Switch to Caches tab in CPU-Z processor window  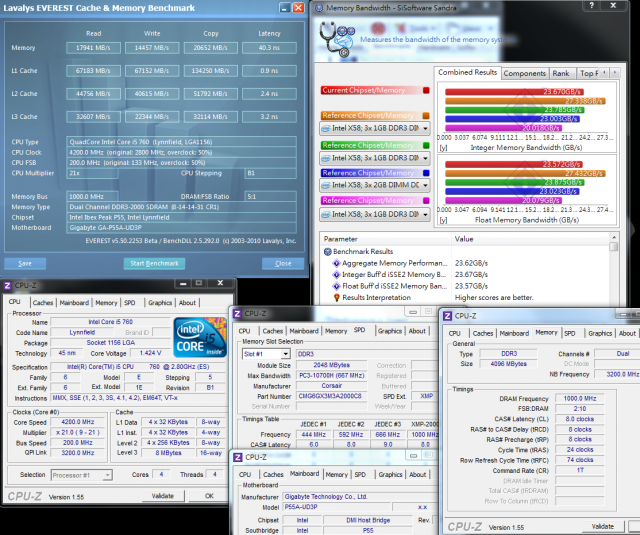43,303
